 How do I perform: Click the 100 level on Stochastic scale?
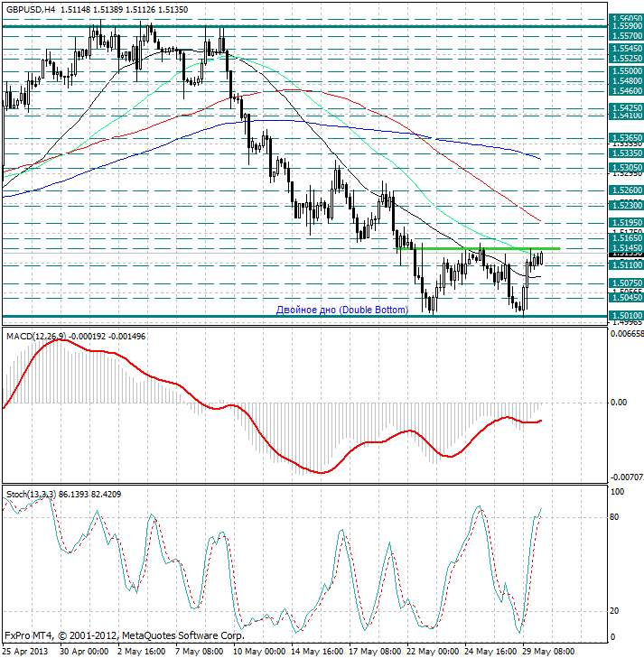pyautogui.click(x=617, y=491)
